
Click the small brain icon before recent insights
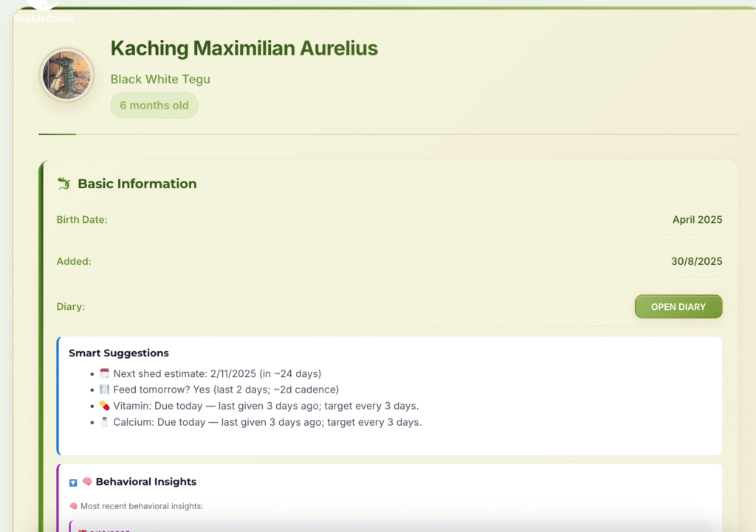(73, 506)
